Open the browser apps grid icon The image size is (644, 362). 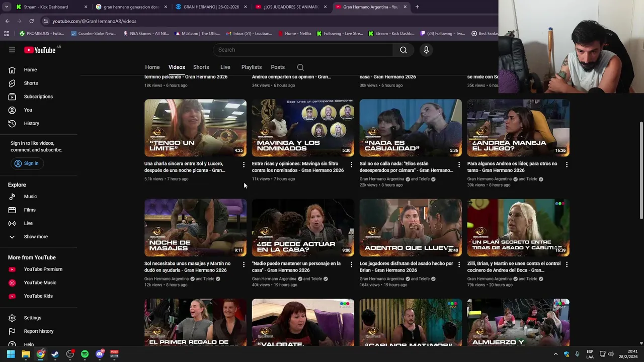7,34
